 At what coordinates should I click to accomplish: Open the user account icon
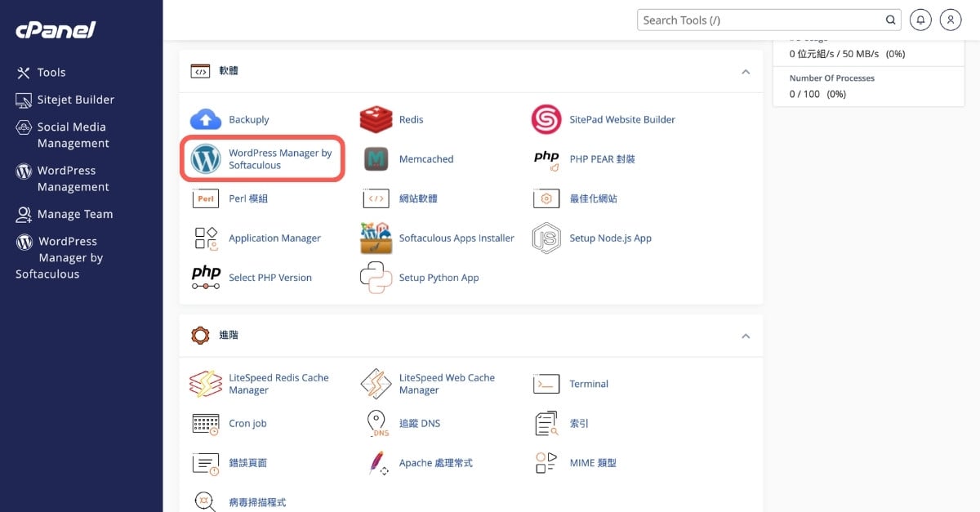[x=951, y=20]
